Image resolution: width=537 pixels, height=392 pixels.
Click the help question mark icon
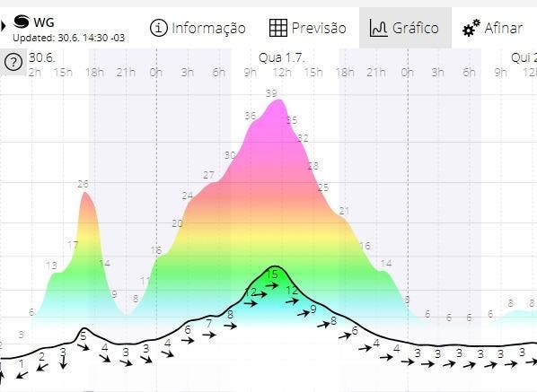pyautogui.click(x=13, y=63)
